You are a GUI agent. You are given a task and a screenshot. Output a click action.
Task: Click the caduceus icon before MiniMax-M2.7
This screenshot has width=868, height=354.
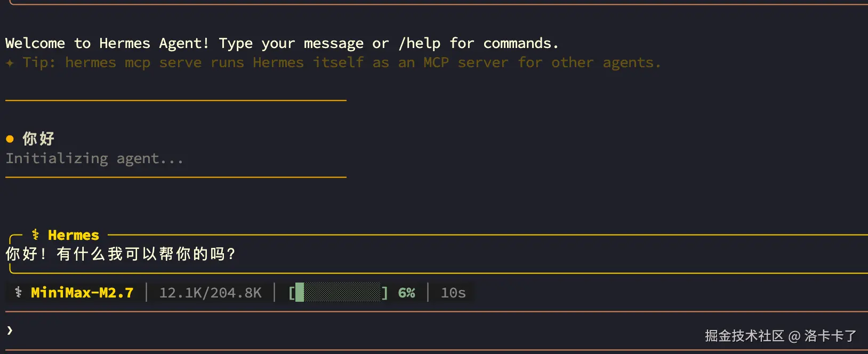(19, 292)
